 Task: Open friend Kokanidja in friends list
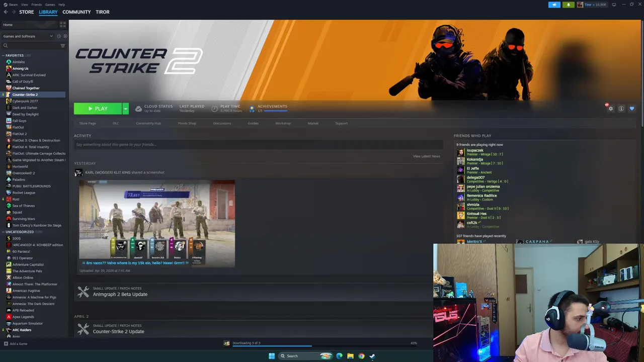[x=475, y=159]
